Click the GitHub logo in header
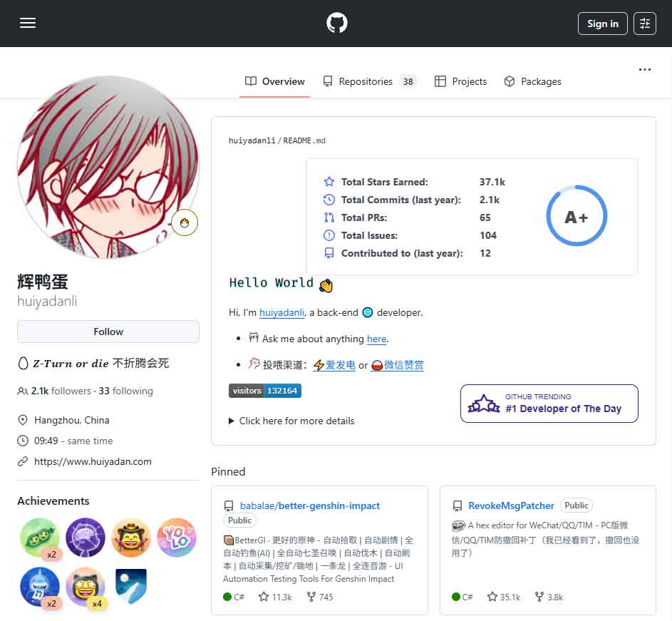Screen dimensions: 672x621 click(x=336, y=24)
